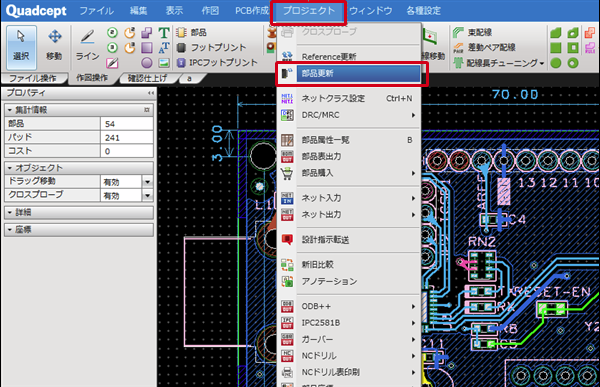Select 差動ペア配線 routing tool
The image size is (600, 387).
point(484,47)
